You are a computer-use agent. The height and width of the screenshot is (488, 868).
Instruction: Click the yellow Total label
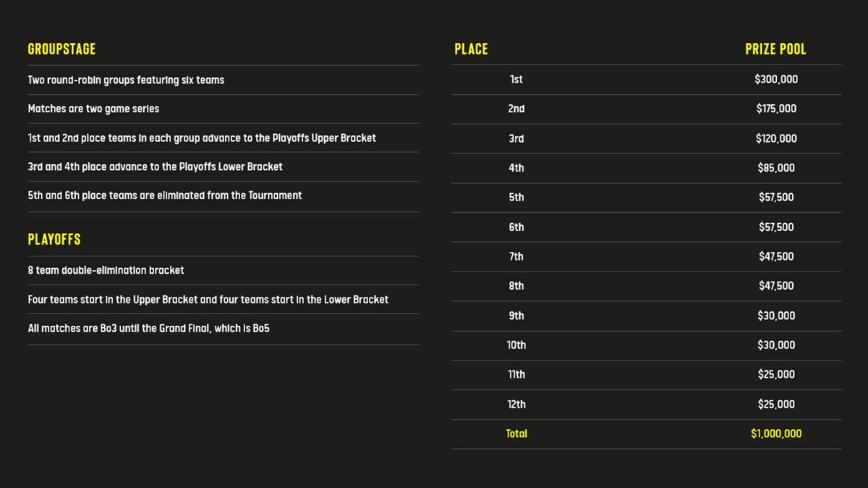516,434
